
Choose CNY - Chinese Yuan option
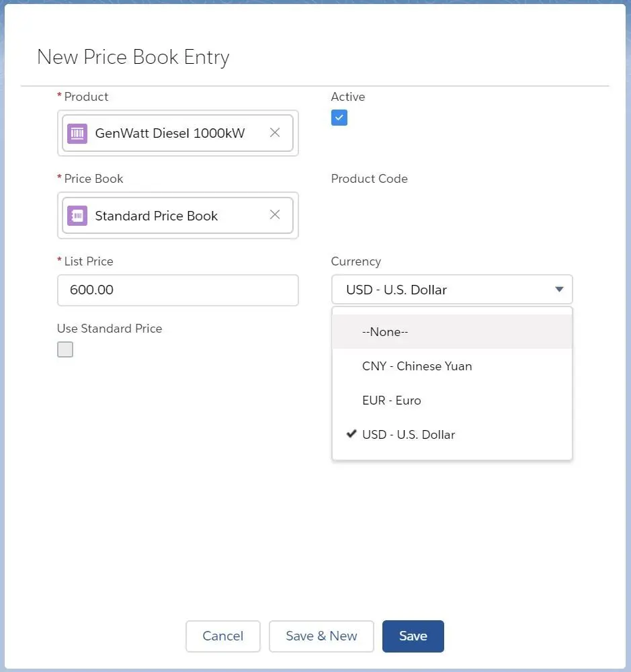[x=452, y=366]
